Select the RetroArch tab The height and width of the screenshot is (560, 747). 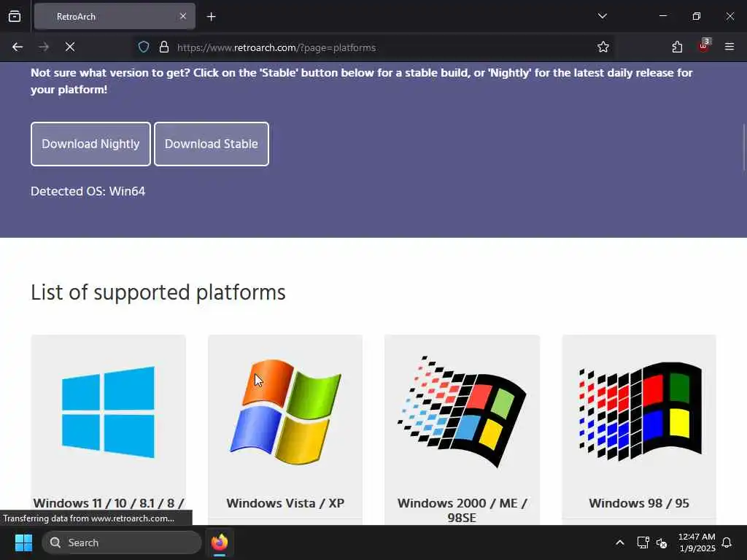(x=115, y=16)
